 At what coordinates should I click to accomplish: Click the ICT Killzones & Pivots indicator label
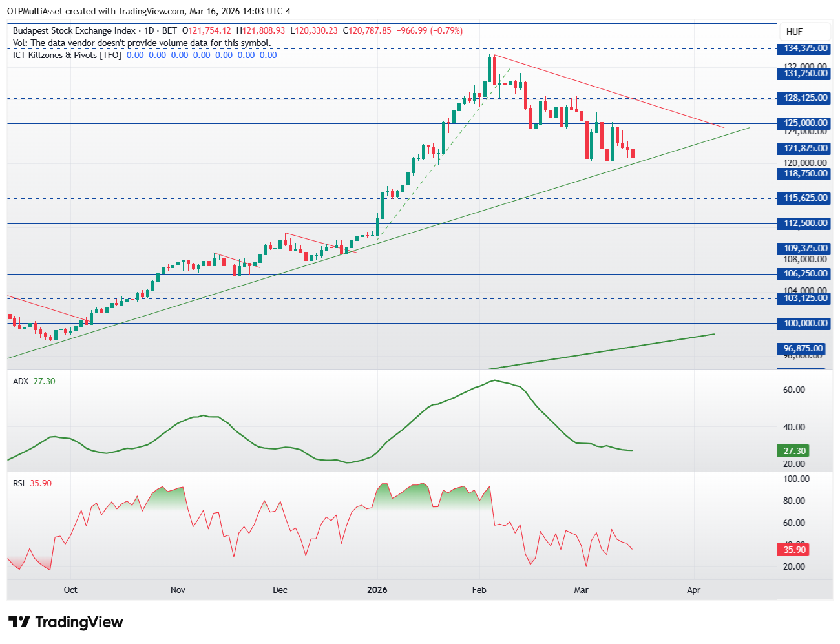click(67, 55)
